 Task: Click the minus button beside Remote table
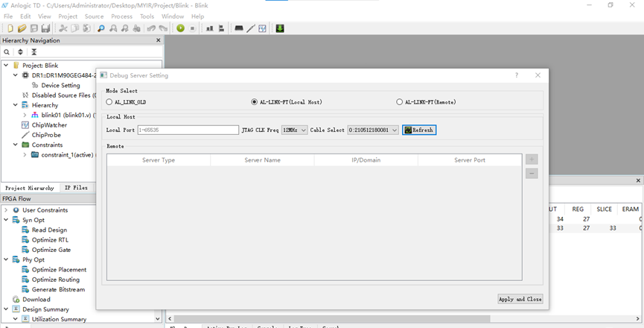coord(532,174)
